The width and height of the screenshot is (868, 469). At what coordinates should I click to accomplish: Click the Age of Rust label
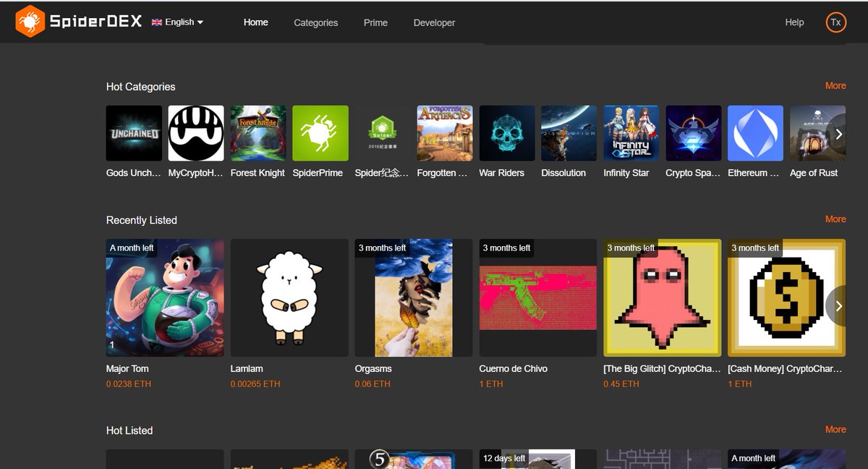(x=814, y=173)
